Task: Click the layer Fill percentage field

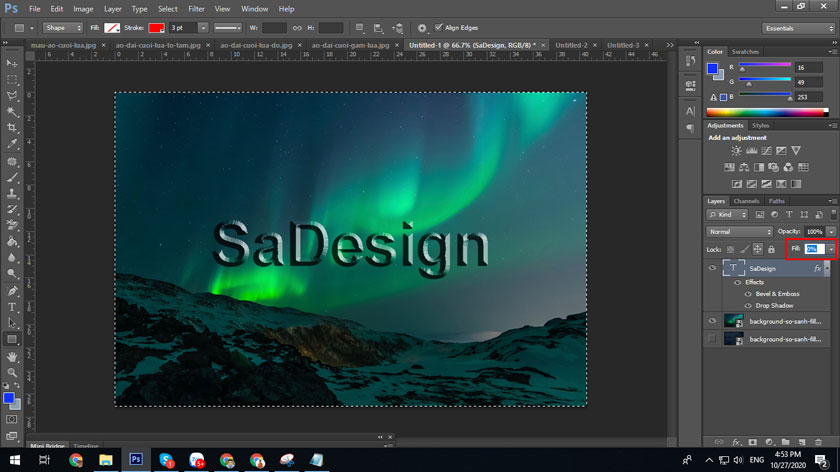Action: point(814,249)
